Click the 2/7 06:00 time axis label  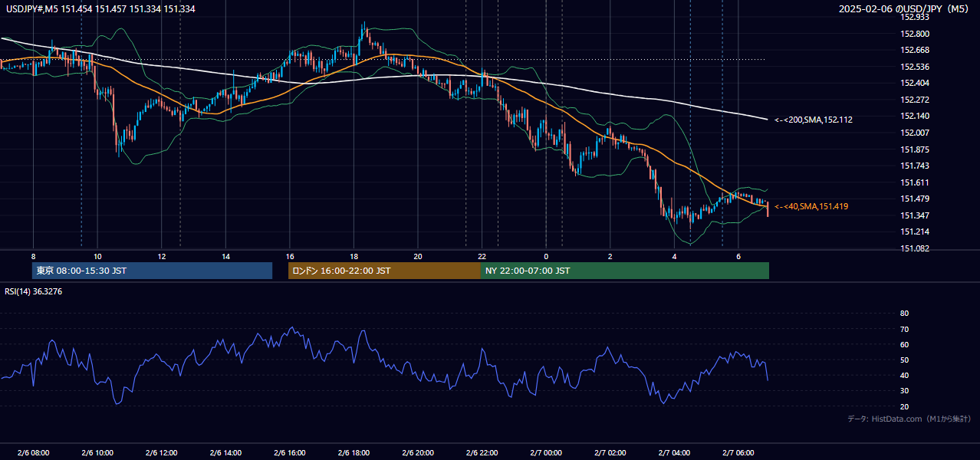pyautogui.click(x=738, y=452)
